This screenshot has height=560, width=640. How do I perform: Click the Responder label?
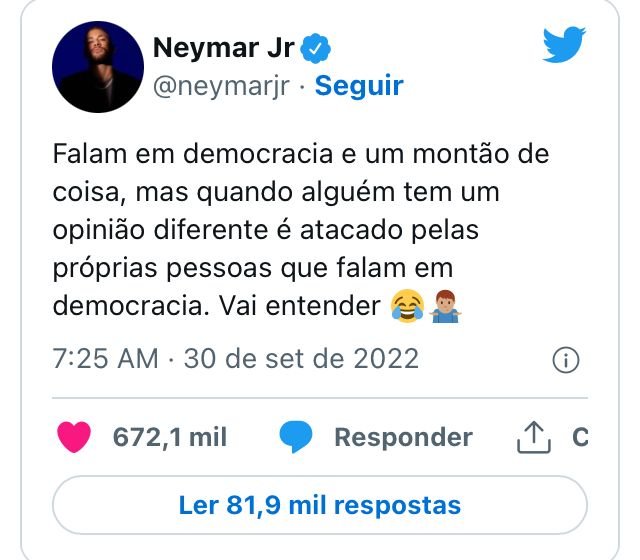pos(404,438)
